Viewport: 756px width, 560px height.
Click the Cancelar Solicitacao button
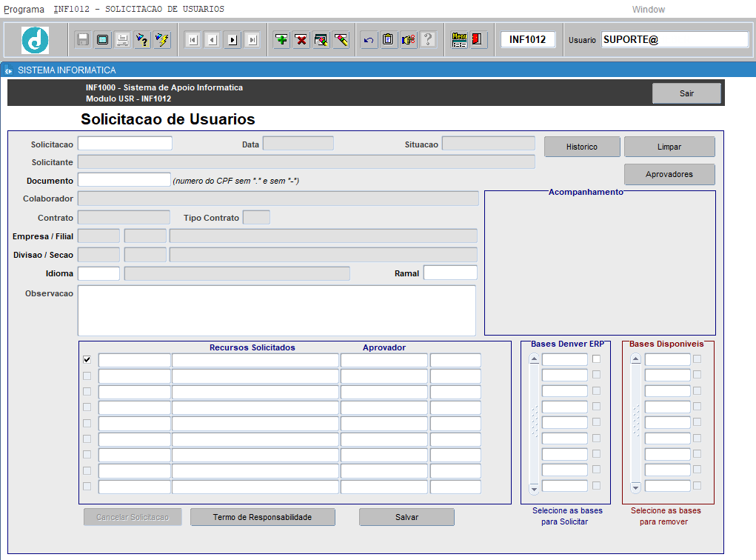[133, 517]
